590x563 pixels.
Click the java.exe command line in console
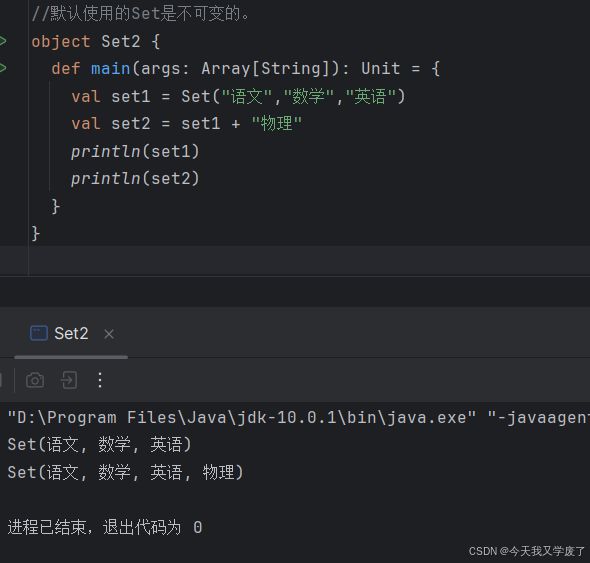pyautogui.click(x=298, y=418)
